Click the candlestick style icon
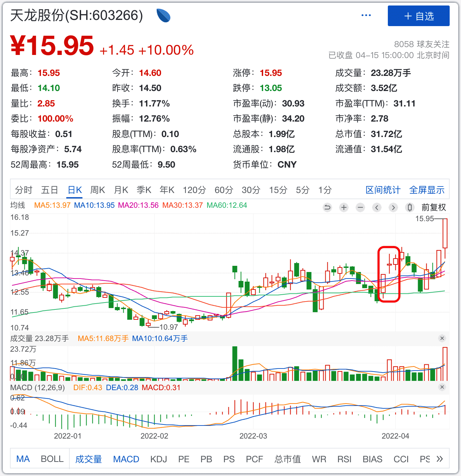This screenshot has height=476, width=461. 409,207
